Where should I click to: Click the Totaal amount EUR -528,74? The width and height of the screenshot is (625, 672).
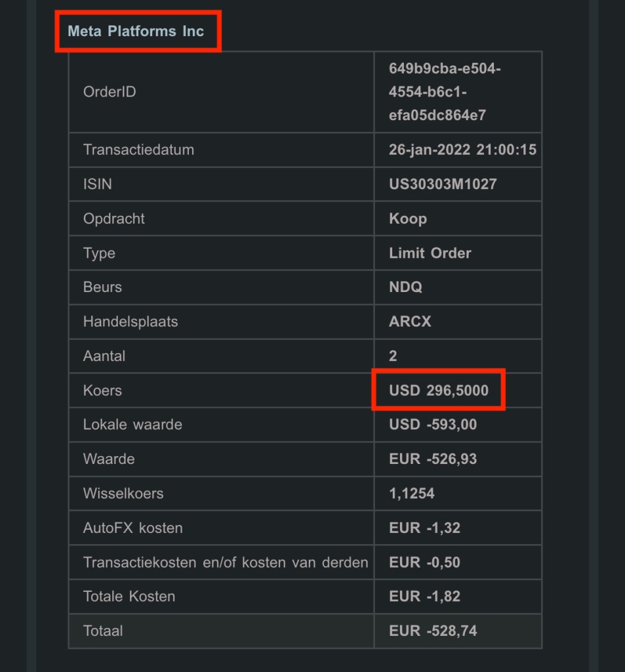click(x=433, y=631)
